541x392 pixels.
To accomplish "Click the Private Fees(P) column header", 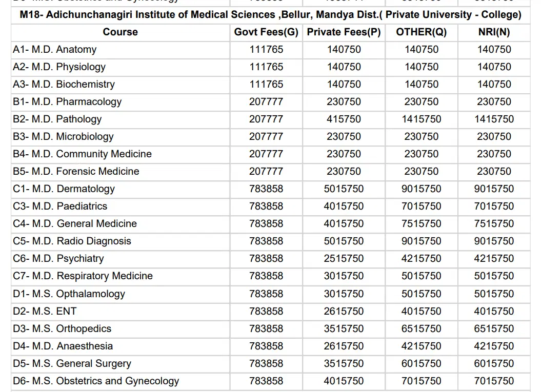I will [344, 32].
